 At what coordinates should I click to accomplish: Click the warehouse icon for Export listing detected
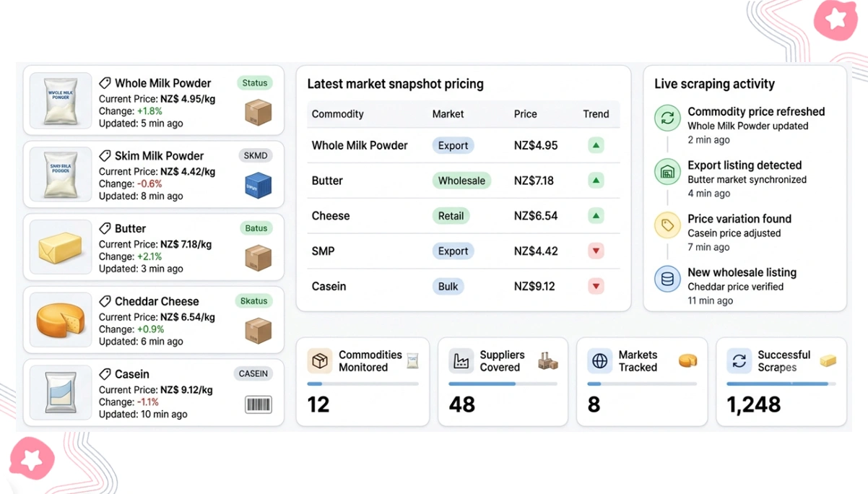point(667,172)
